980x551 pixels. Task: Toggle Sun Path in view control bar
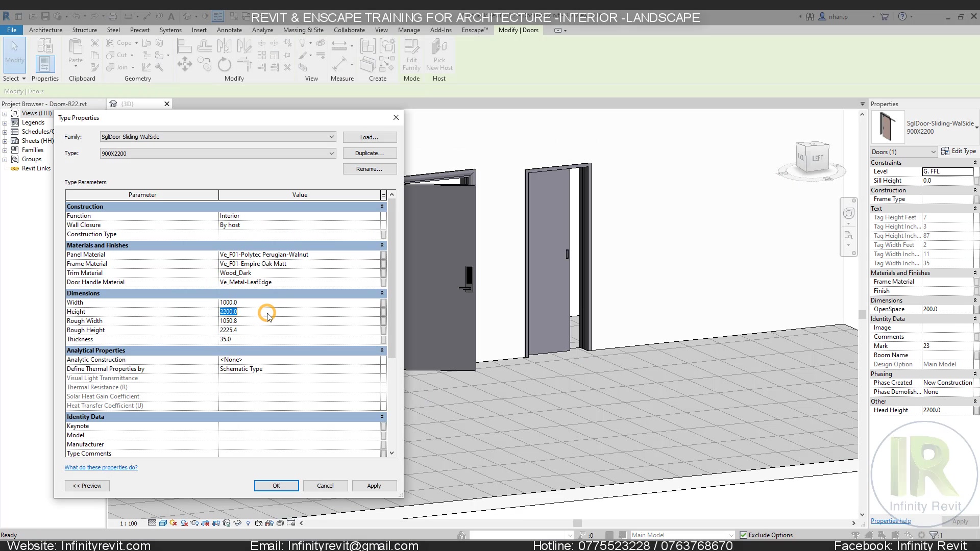click(x=173, y=523)
